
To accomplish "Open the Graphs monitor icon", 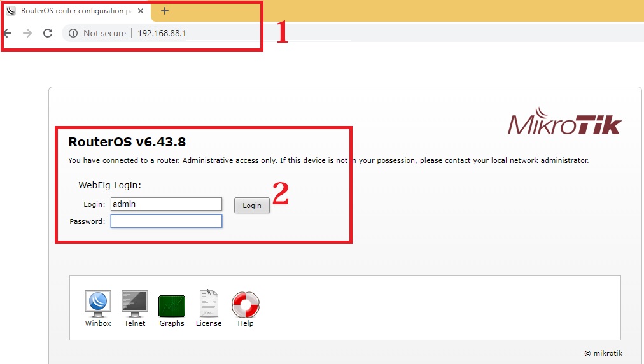I will (172, 305).
